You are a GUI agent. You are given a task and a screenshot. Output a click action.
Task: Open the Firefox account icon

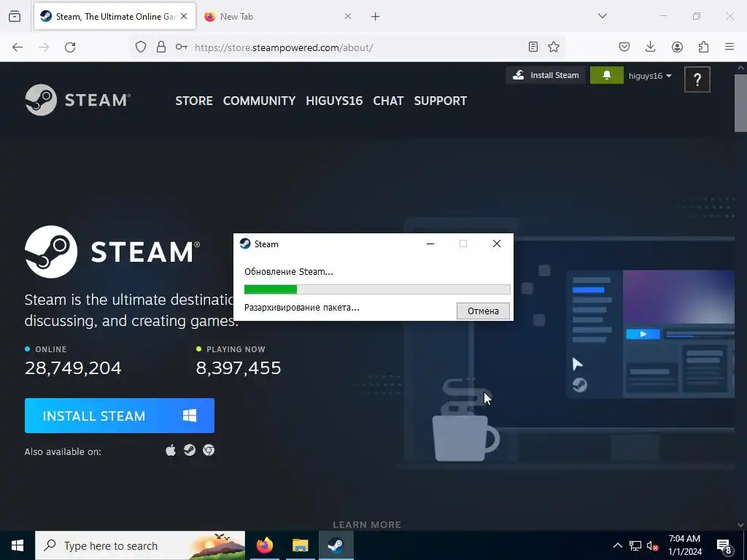click(677, 47)
